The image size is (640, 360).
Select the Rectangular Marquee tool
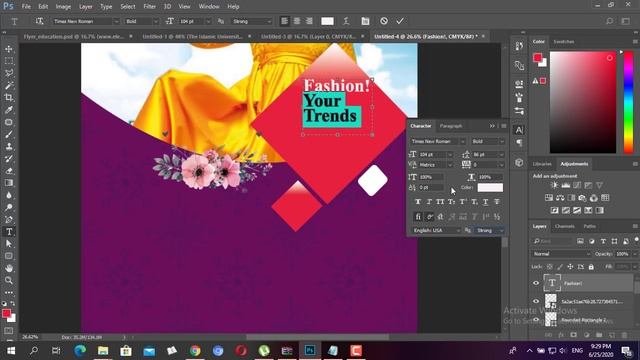pyautogui.click(x=9, y=61)
